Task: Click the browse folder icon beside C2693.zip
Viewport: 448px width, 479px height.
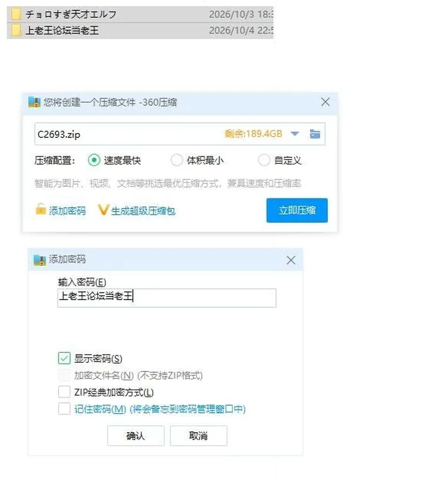Action: 315,134
